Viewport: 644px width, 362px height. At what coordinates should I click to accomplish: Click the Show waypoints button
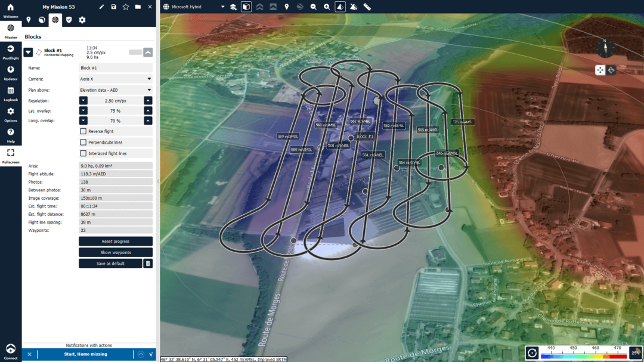[116, 252]
